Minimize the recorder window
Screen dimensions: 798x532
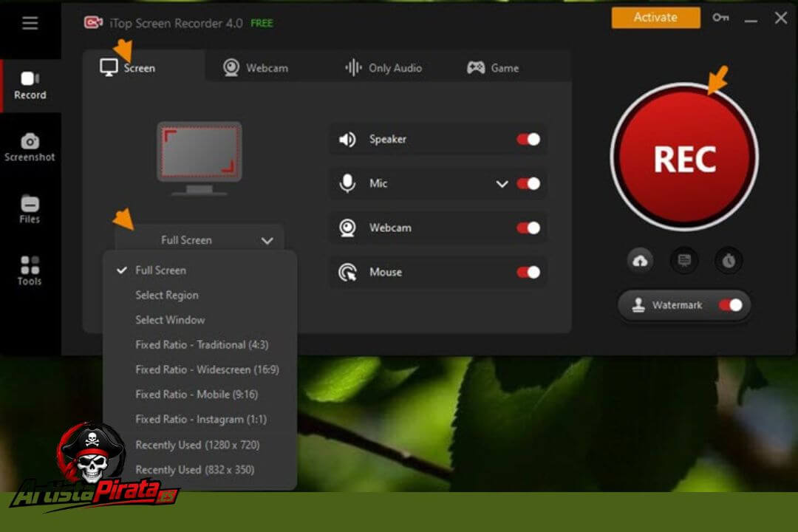(751, 21)
